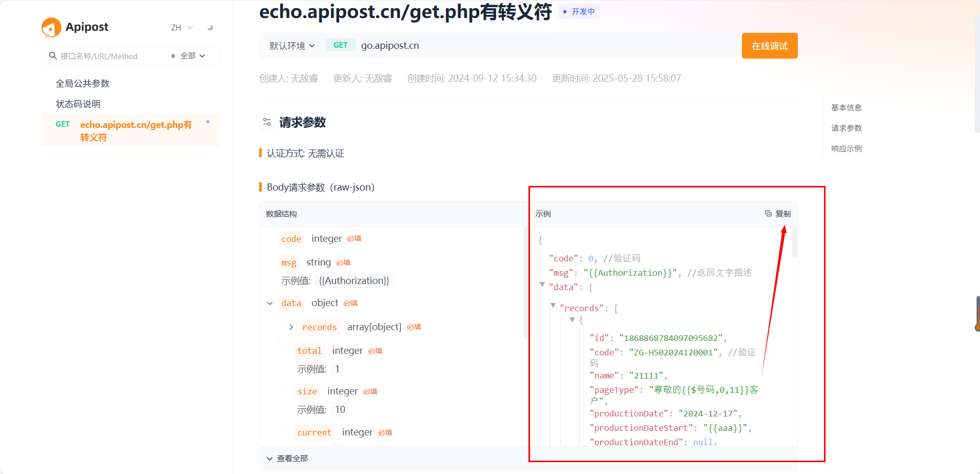Click the size field name tag
This screenshot has height=474, width=980.
(307, 391)
